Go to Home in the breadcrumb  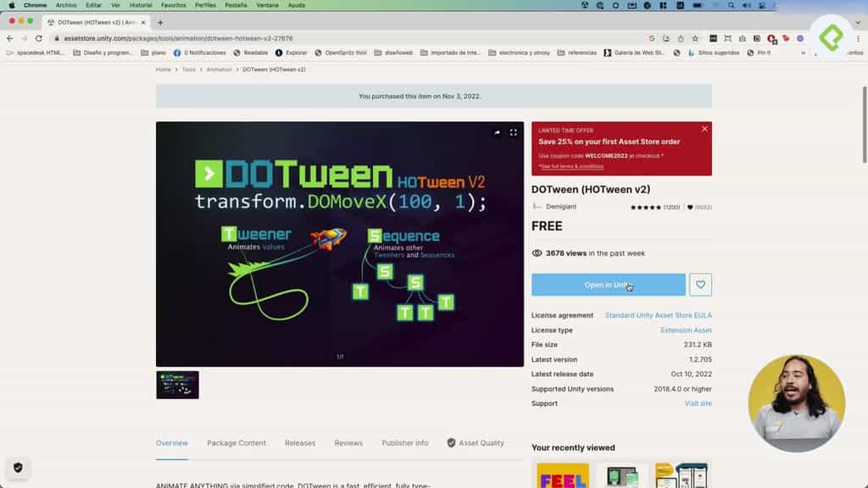[164, 69]
